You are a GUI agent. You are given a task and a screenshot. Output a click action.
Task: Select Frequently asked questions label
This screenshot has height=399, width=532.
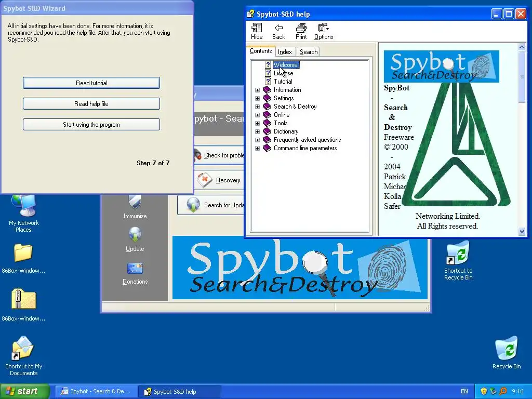pyautogui.click(x=308, y=140)
